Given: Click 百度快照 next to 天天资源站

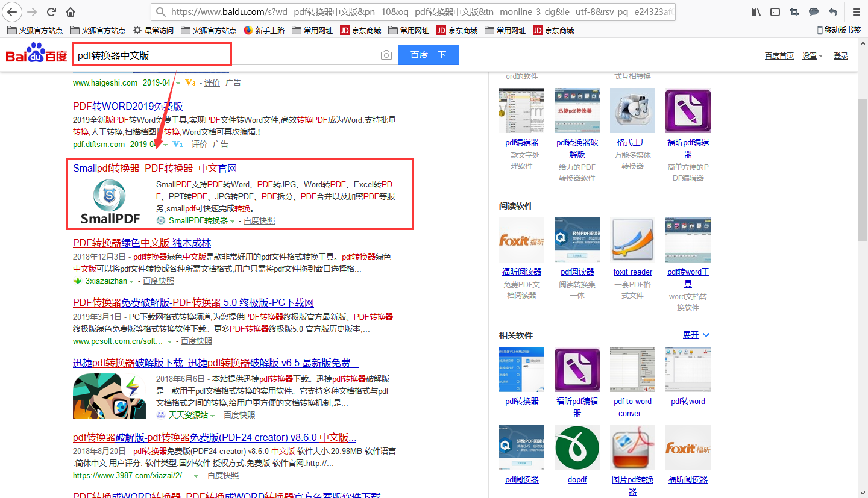Looking at the screenshot, I should point(239,416).
